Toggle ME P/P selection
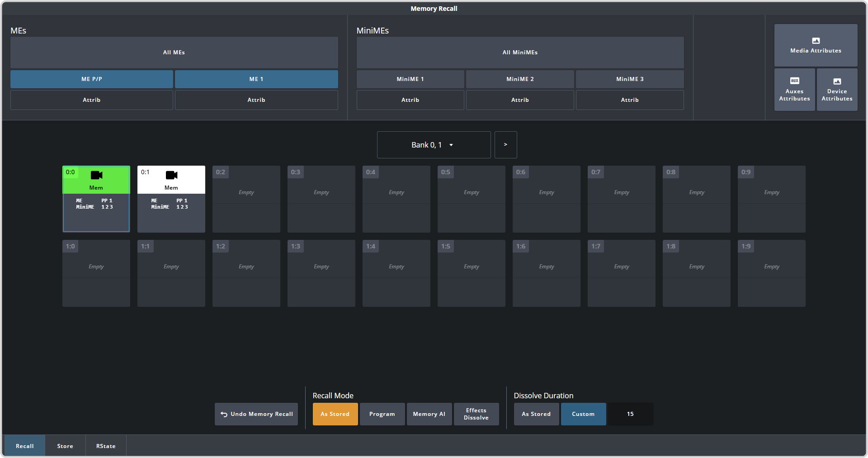The height and width of the screenshot is (458, 868). [92, 79]
